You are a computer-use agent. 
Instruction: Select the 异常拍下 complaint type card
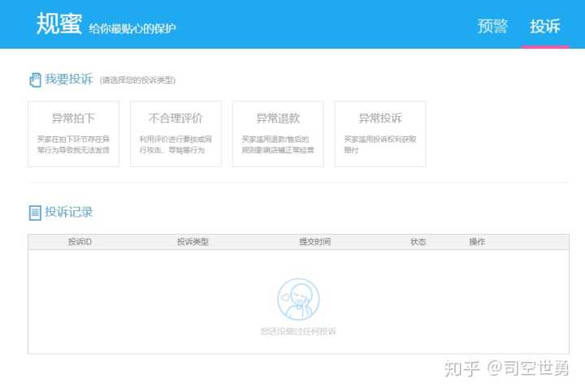[73, 134]
